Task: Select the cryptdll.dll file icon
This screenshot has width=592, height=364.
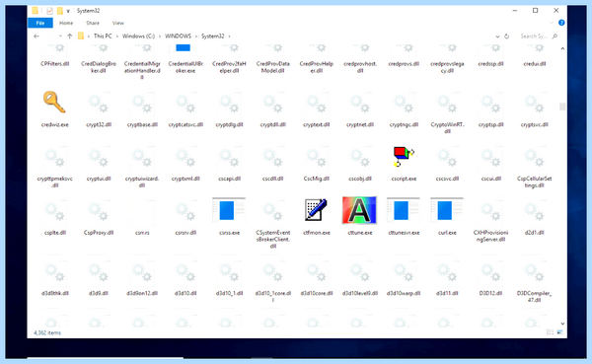Action: click(x=272, y=104)
